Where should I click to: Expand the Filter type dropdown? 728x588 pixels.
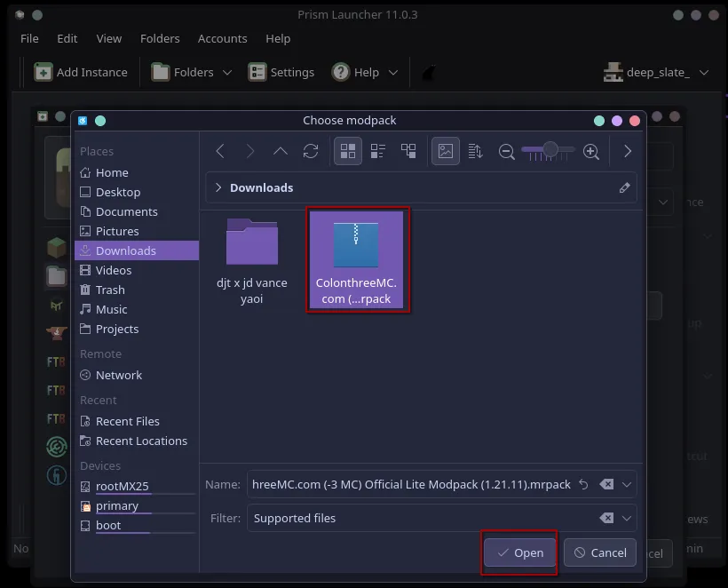(627, 518)
